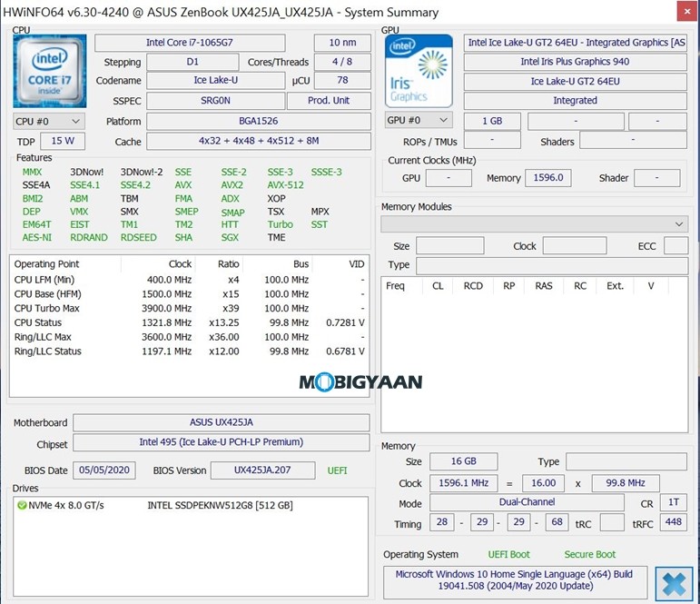Click the GPU Integrated type field

575,101
